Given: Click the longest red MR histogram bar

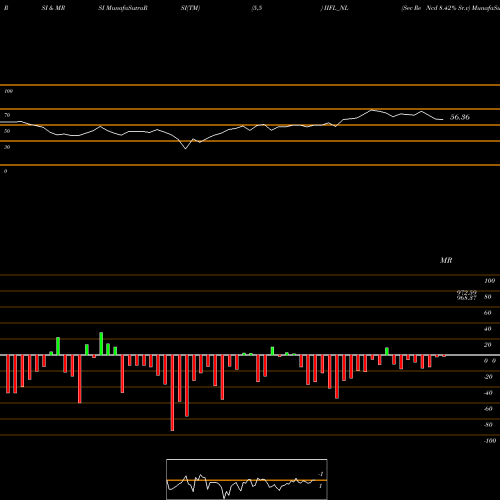Looking at the screenshot, I should click(x=172, y=393).
